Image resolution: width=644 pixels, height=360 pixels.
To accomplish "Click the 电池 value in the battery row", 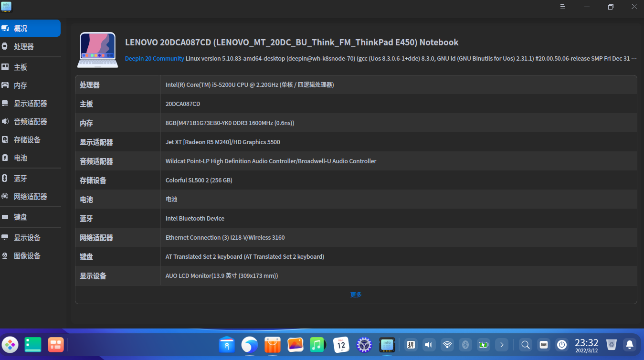I will [171, 199].
